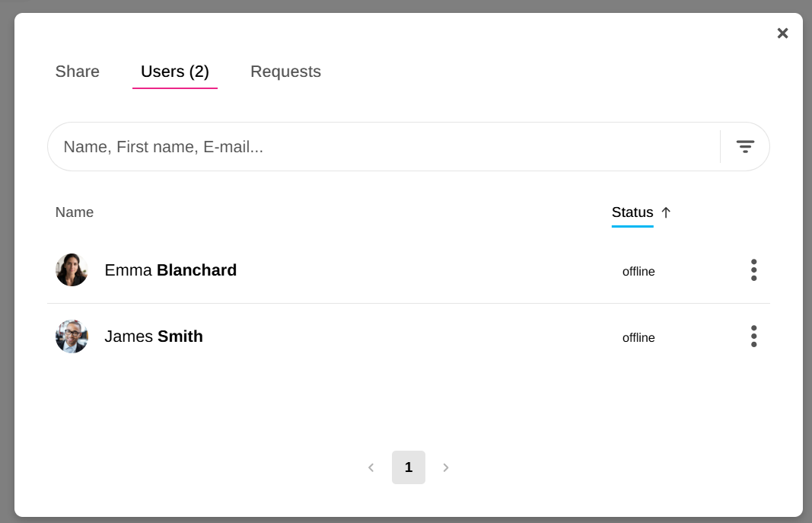Click James Smith's profile avatar
812x523 pixels.
coord(72,336)
